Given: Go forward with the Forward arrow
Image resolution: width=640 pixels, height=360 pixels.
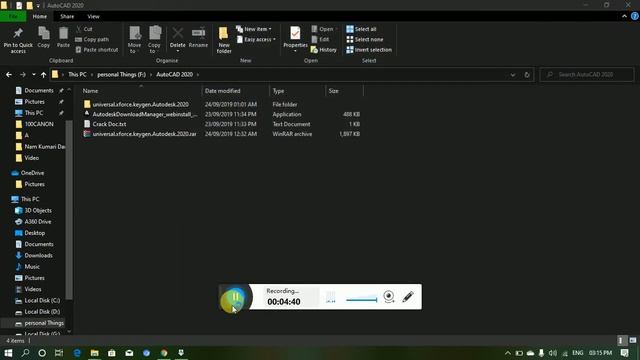Looking at the screenshot, I should click(x=23, y=75).
